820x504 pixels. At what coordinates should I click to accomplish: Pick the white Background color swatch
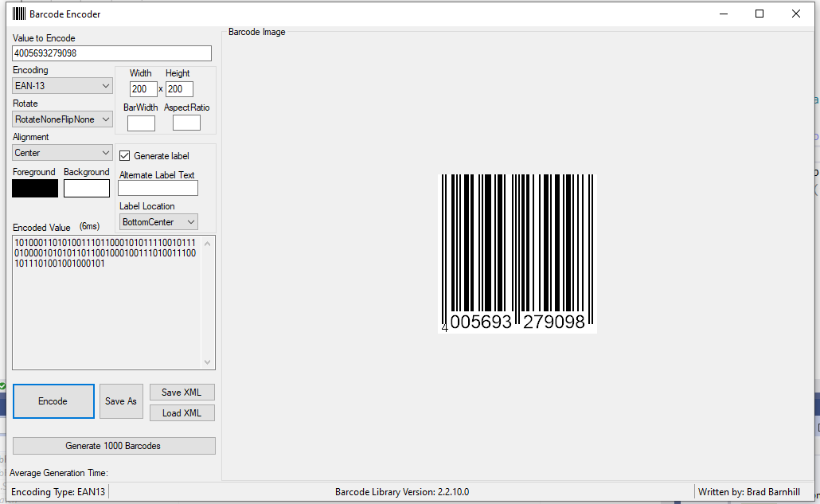pyautogui.click(x=87, y=188)
